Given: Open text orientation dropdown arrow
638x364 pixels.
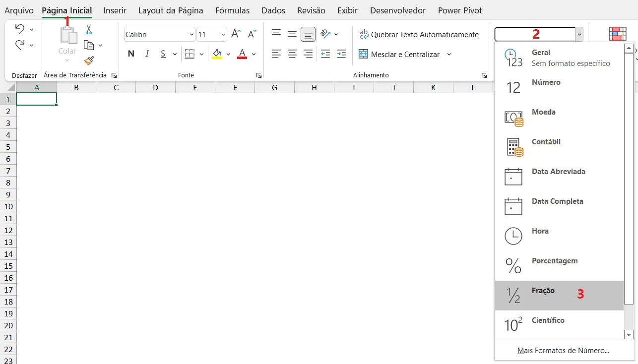Looking at the screenshot, I should coord(336,34).
